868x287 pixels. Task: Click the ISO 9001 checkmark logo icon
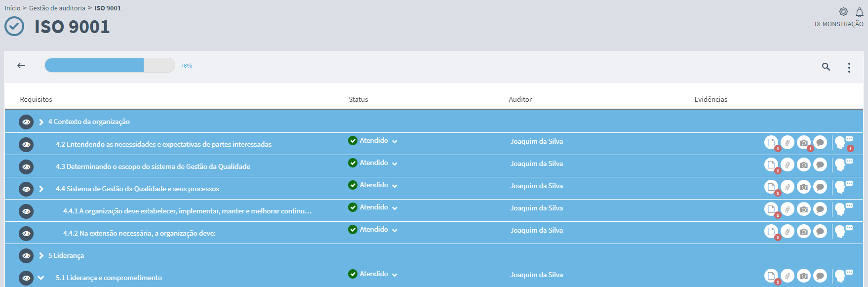(x=14, y=26)
